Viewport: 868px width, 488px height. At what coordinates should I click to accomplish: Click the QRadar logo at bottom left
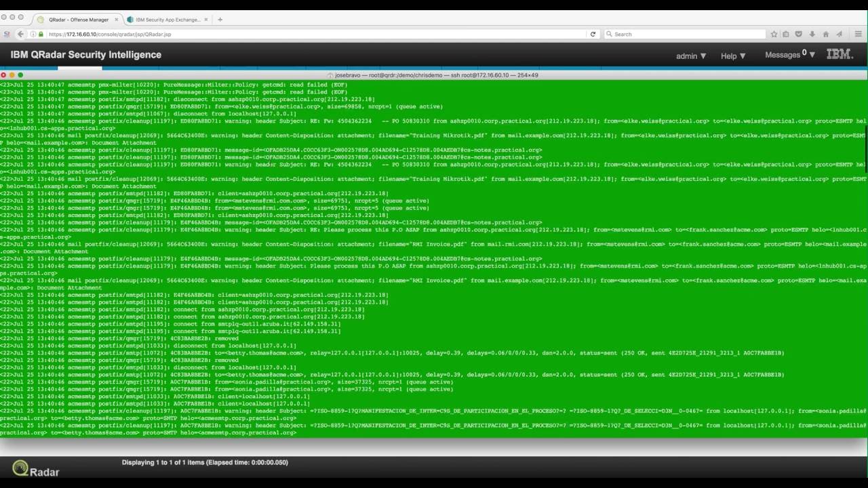click(36, 469)
